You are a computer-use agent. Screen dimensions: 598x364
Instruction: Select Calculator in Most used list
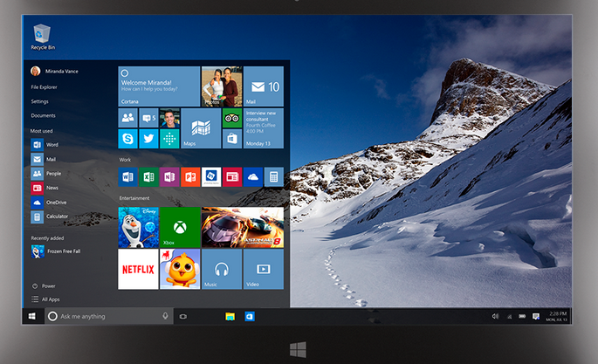(50, 216)
